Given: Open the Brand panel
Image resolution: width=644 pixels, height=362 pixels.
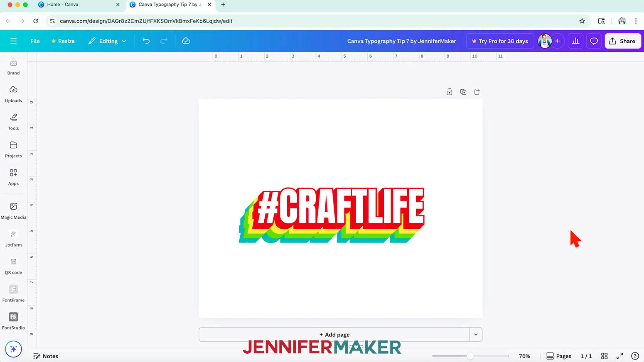Looking at the screenshot, I should coord(13,67).
